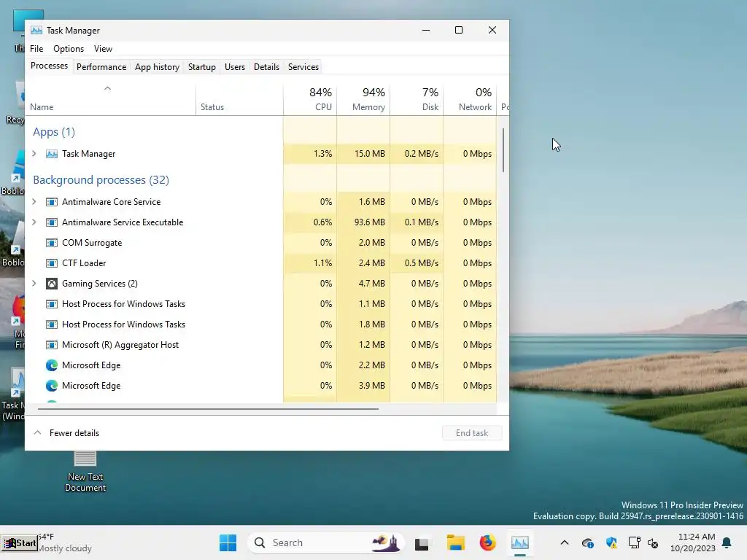Switch to the Services tab
This screenshot has height=560, width=747.
303,67
